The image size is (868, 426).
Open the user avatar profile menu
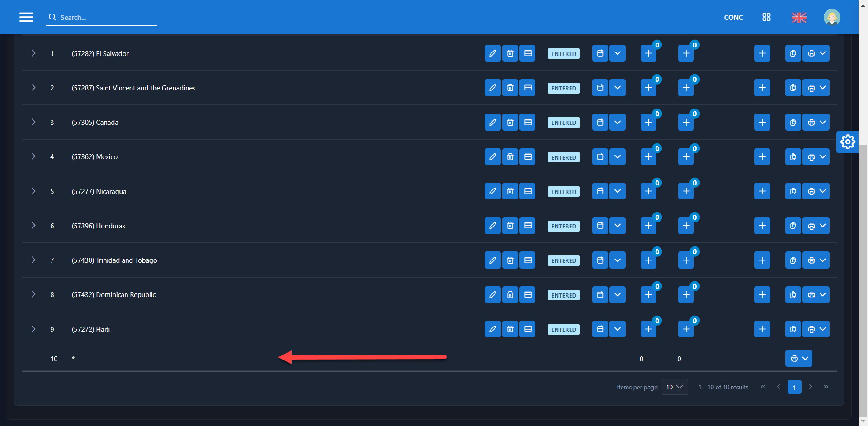[831, 18]
